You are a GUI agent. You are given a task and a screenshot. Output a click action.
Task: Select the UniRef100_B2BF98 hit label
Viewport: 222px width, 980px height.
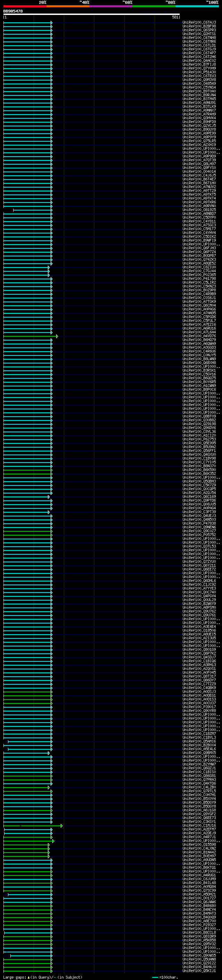199,26
